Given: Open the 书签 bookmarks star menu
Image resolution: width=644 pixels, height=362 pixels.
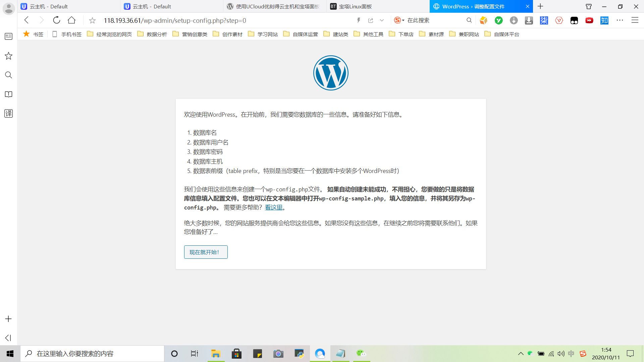Looking at the screenshot, I should pos(33,34).
